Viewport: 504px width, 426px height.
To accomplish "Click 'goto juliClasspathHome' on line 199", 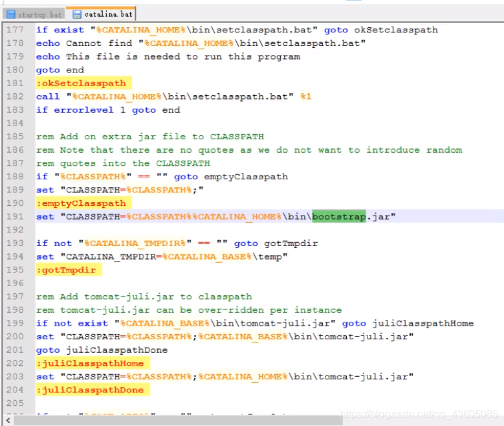I will 408,323.
